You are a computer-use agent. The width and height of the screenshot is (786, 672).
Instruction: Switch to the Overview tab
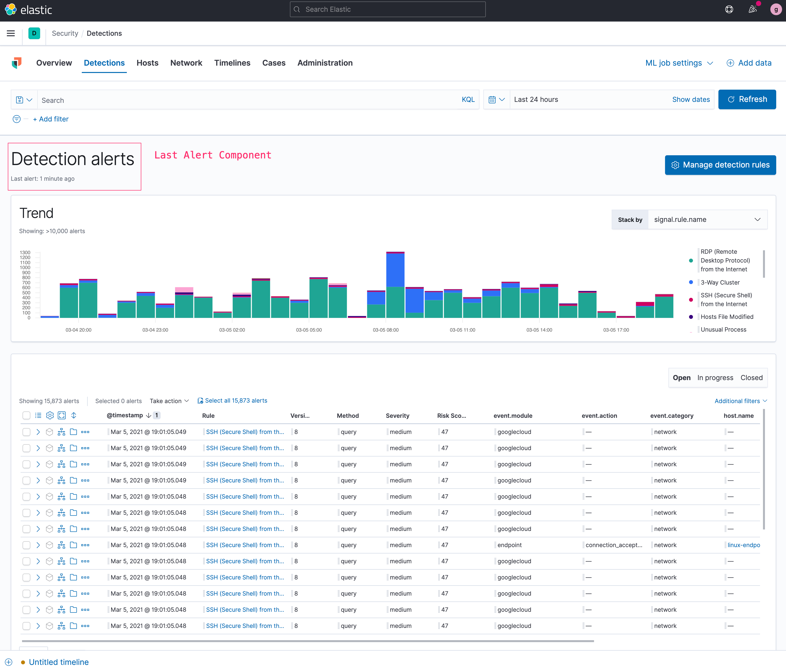click(54, 63)
